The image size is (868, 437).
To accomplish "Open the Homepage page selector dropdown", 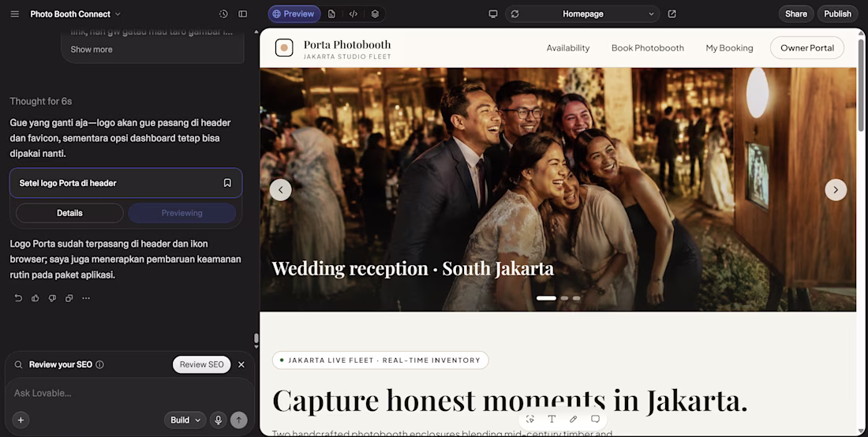I will [582, 14].
